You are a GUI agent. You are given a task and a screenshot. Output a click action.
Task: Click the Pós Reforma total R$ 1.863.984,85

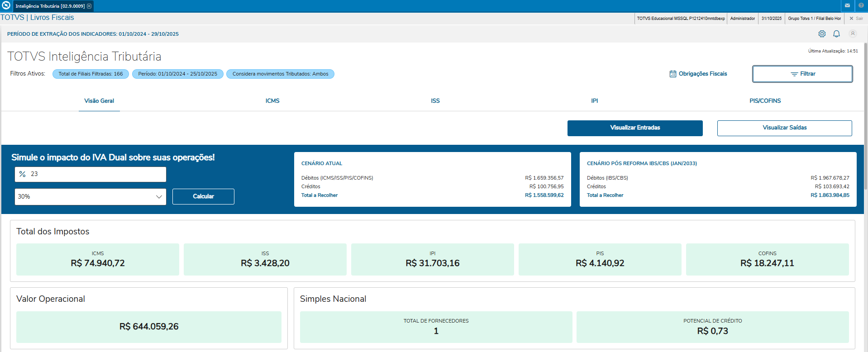point(830,195)
